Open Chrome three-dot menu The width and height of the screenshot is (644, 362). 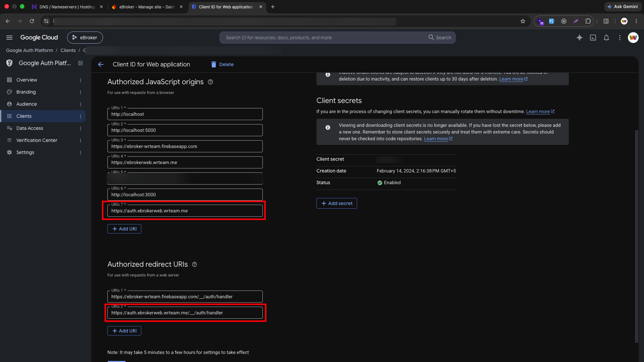coord(636,21)
